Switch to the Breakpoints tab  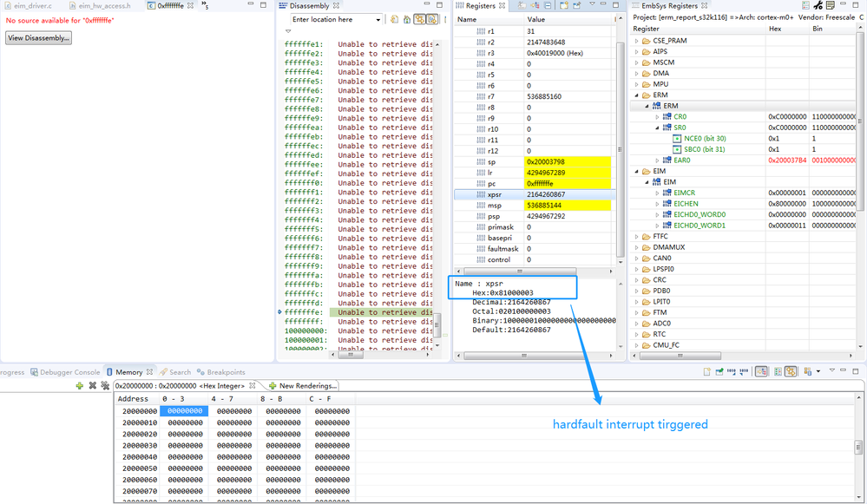point(221,372)
